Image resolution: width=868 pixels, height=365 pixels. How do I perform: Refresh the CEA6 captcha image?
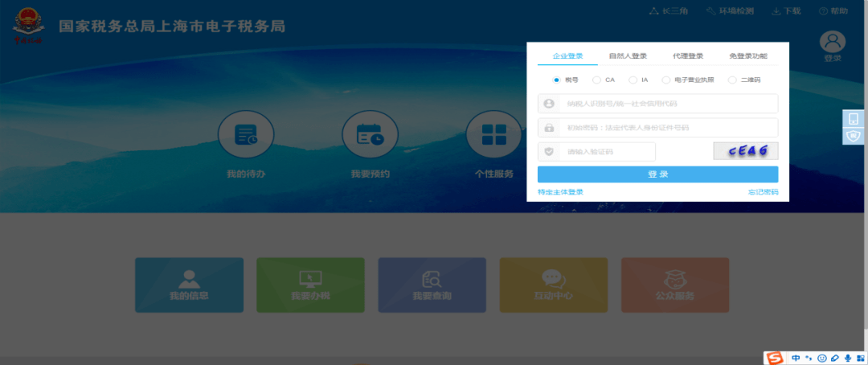tap(745, 151)
